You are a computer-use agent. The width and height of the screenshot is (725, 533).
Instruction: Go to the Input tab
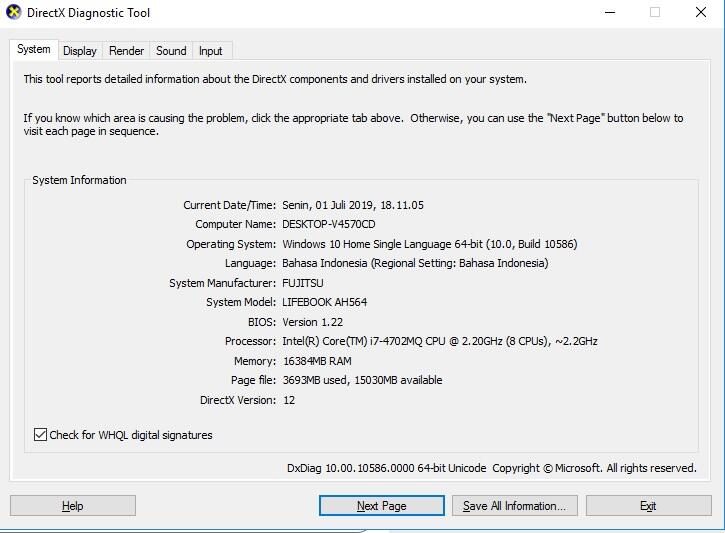click(x=211, y=51)
